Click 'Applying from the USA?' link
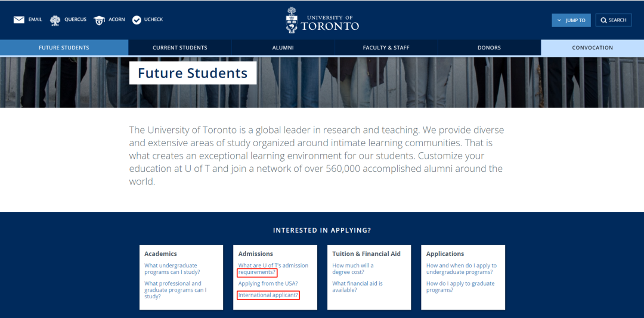This screenshot has height=318, width=644. pos(268,283)
